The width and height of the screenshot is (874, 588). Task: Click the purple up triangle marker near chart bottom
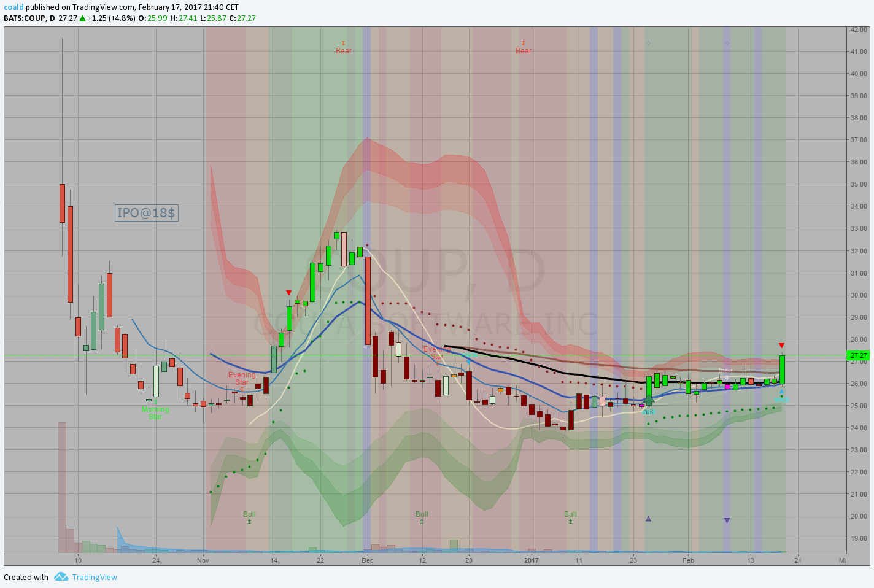648,519
